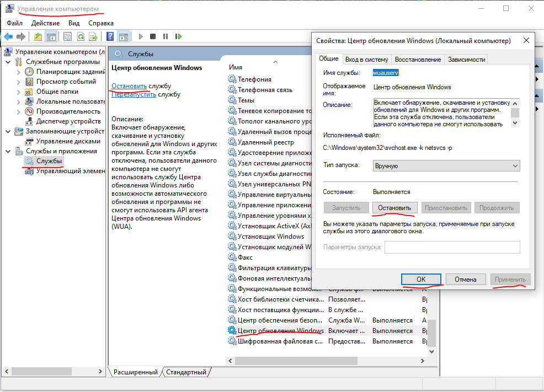The width and height of the screenshot is (544, 392).
Task: Click the description box scroll-up arrow
Action: pyautogui.click(x=515, y=103)
